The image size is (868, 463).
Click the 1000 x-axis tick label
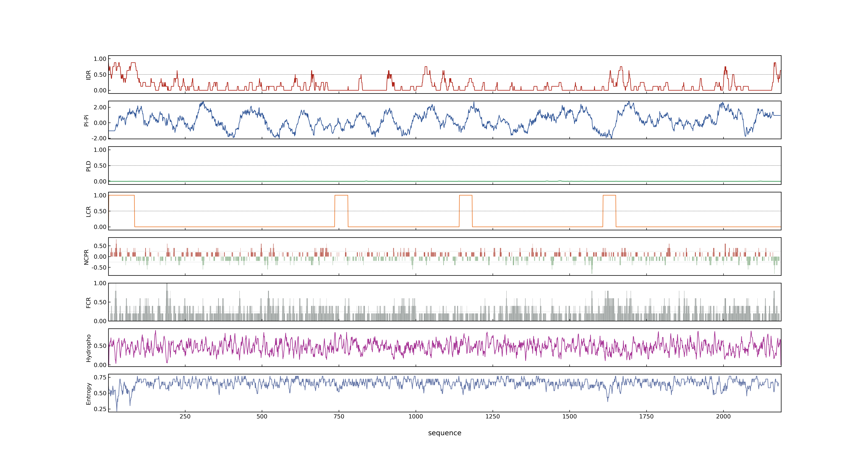[x=416, y=416]
